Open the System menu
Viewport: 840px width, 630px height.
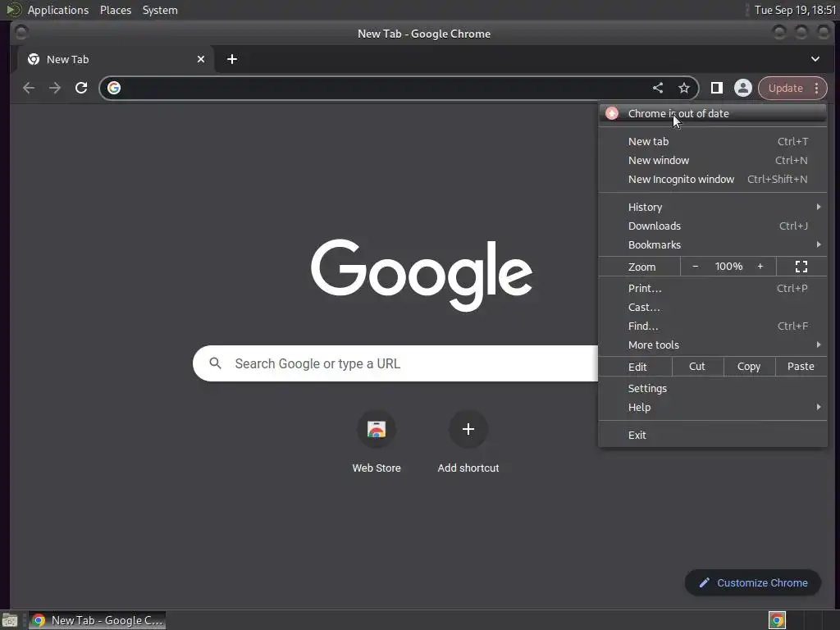coord(160,10)
